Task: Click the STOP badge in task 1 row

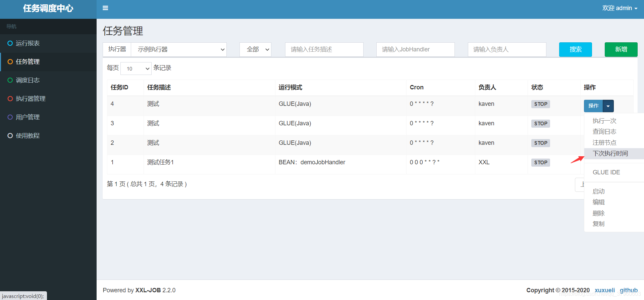Action: pos(541,163)
